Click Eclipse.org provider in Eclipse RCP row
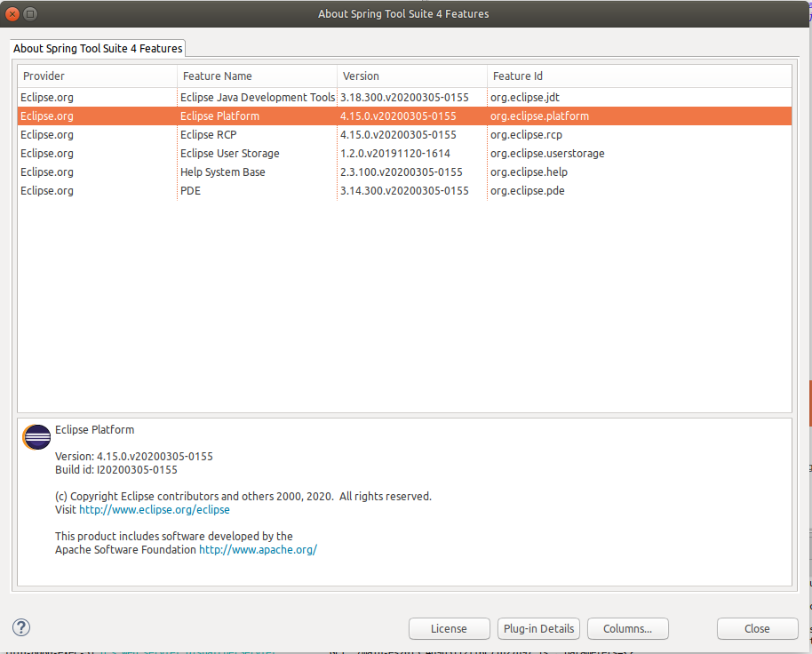Viewport: 812px width, 654px height. pos(47,135)
